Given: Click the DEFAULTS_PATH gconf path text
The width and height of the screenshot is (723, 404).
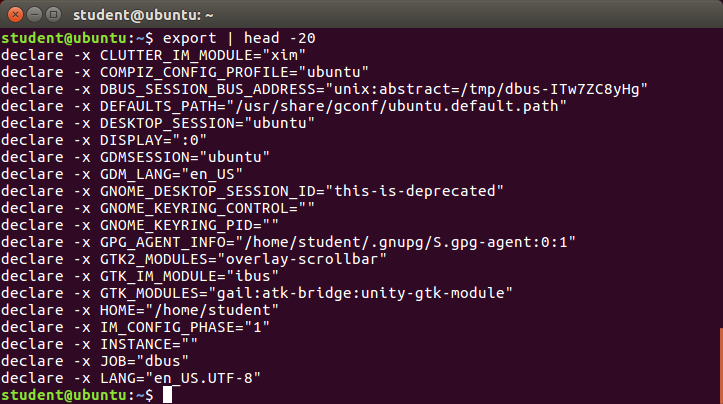Looking at the screenshot, I should 397,106.
